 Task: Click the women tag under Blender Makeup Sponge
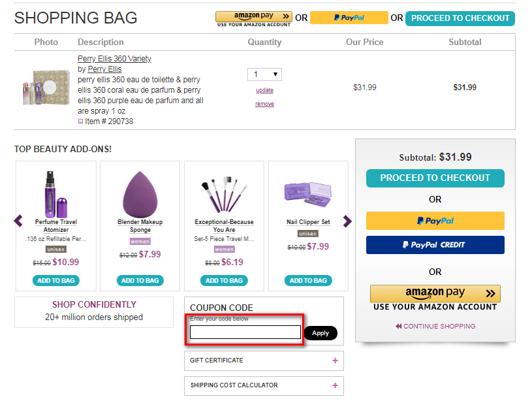click(x=140, y=241)
